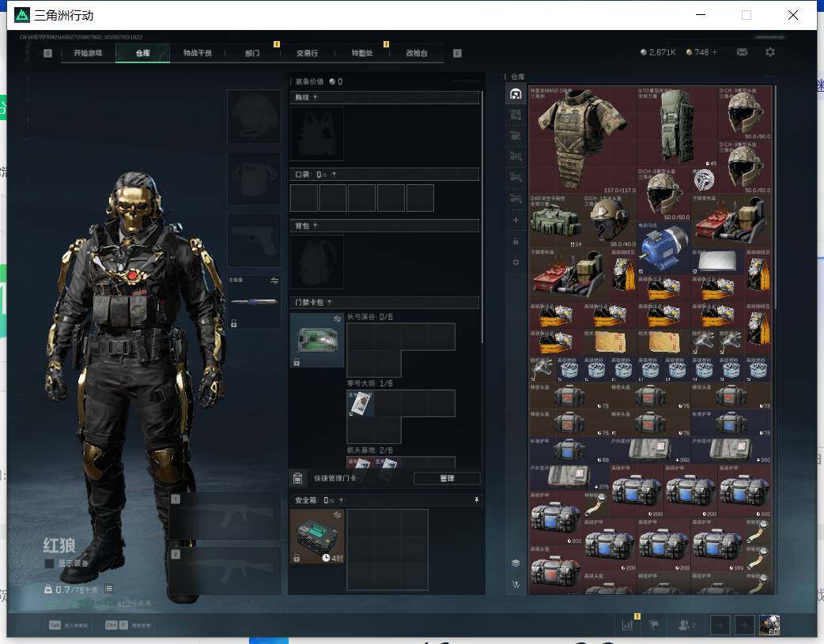Select the GTO heavy backpack item
824x644 pixels.
point(677,126)
